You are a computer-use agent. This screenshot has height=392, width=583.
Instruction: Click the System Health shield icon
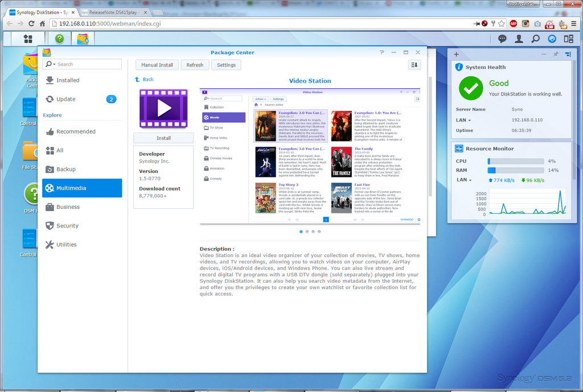[459, 67]
